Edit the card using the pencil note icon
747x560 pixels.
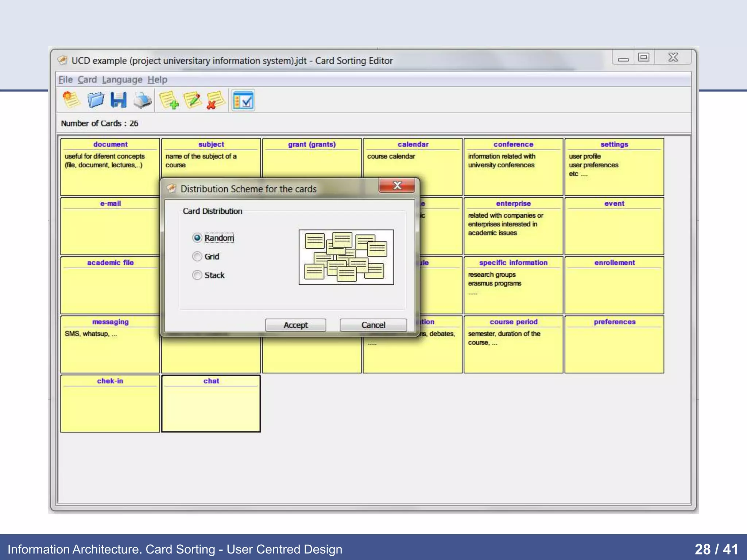coord(193,100)
